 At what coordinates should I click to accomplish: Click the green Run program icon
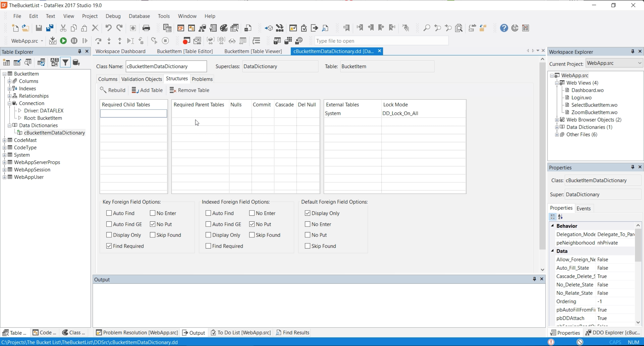[x=64, y=41]
